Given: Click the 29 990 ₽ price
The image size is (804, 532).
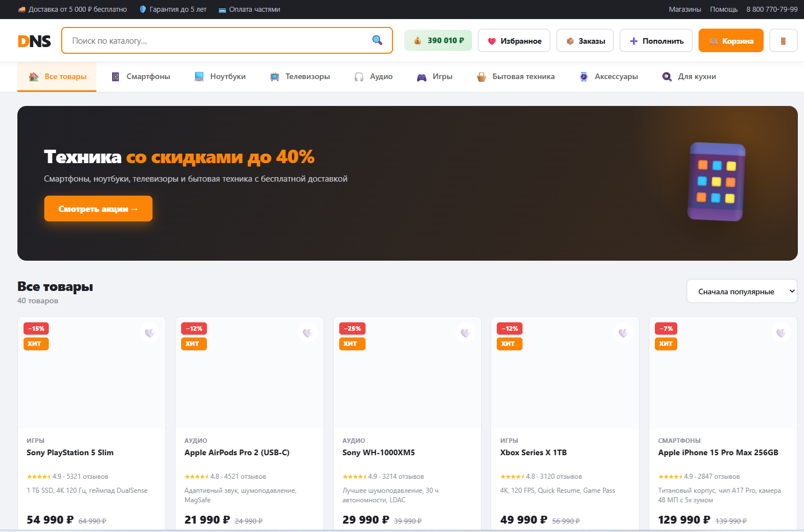Looking at the screenshot, I should (x=366, y=520).
